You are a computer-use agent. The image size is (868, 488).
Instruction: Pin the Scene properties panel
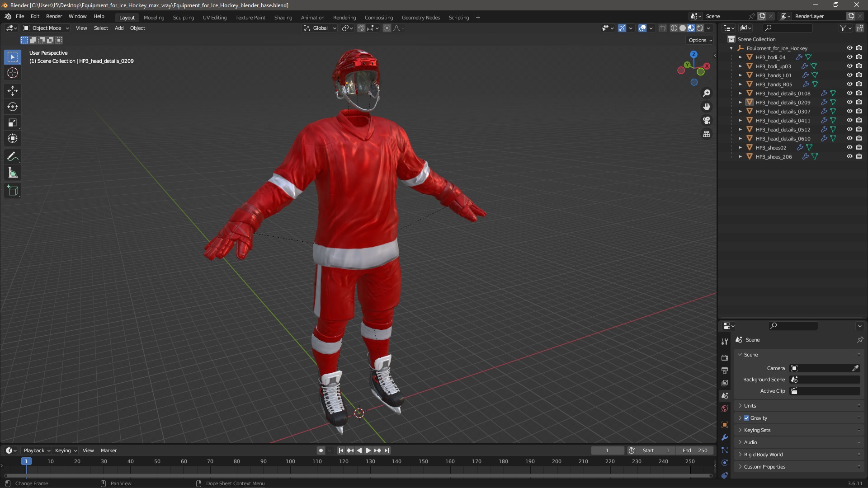(860, 340)
